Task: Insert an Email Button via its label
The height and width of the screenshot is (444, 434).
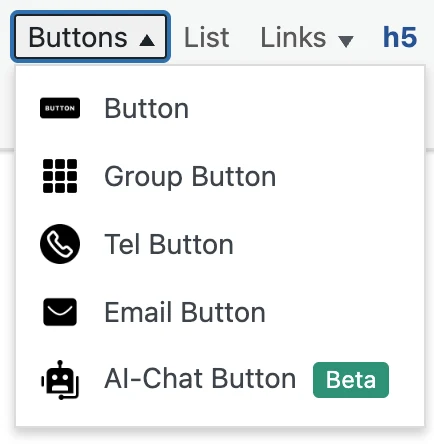Action: [185, 312]
